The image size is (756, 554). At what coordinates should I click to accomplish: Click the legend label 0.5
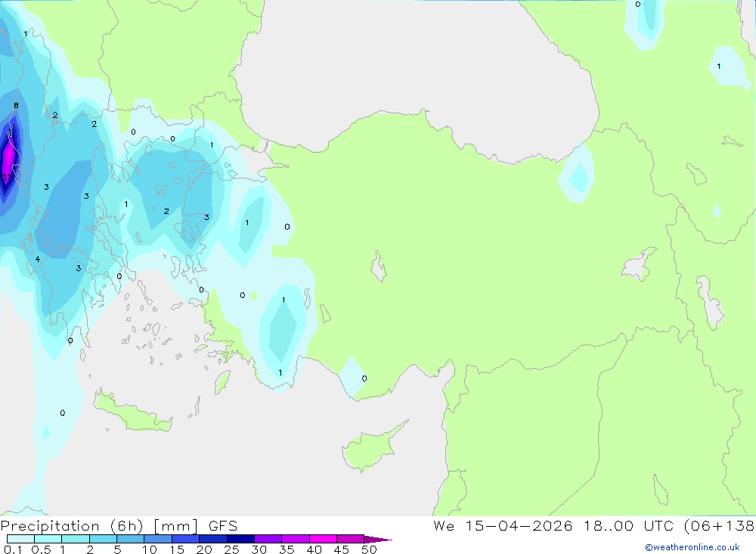pyautogui.click(x=41, y=549)
